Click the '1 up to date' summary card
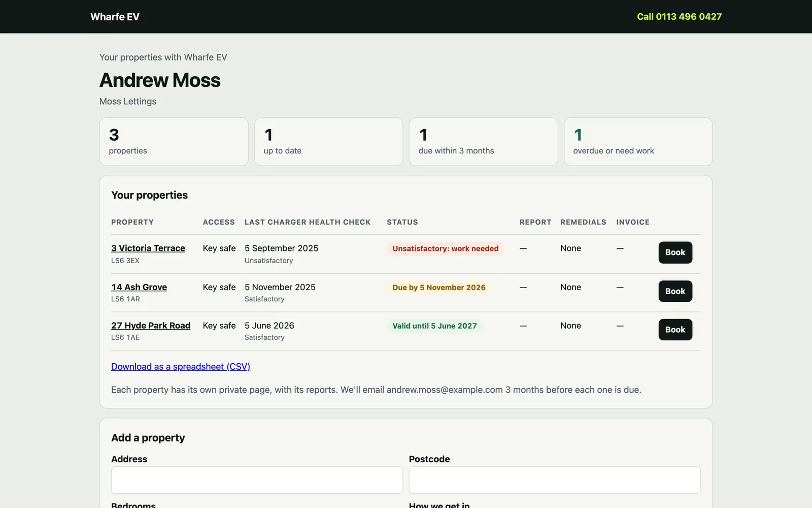 pyautogui.click(x=329, y=142)
